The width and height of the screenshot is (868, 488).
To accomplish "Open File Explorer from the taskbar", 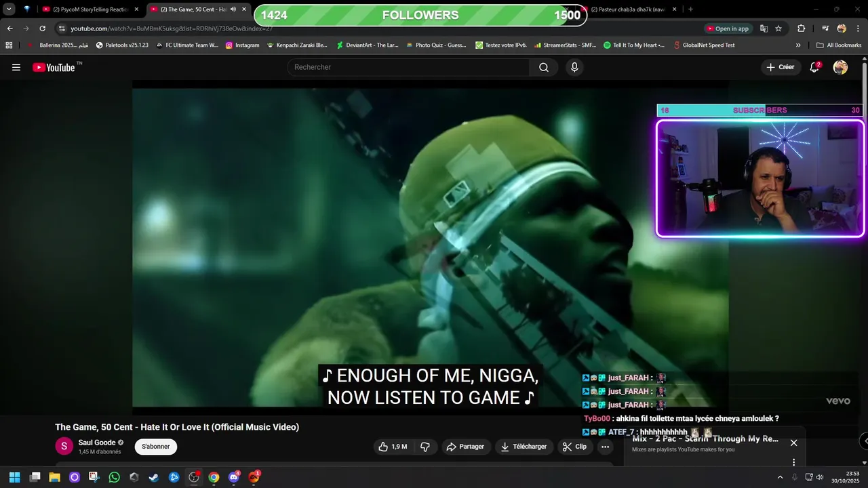I will click(x=54, y=477).
